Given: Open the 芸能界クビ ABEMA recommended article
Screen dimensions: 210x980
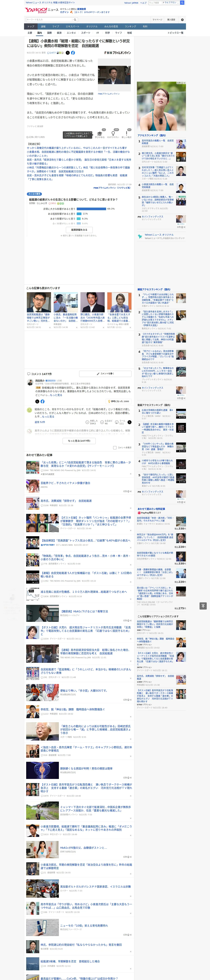Looking at the screenshot, I should [65, 483].
